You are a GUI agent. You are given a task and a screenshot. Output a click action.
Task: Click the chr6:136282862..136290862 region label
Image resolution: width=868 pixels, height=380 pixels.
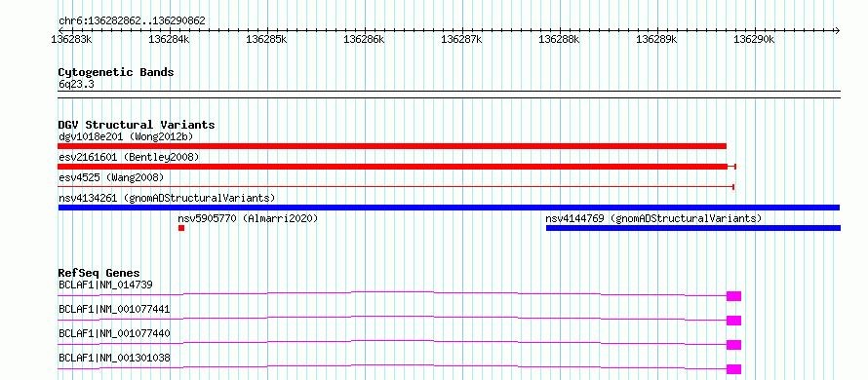132,21
